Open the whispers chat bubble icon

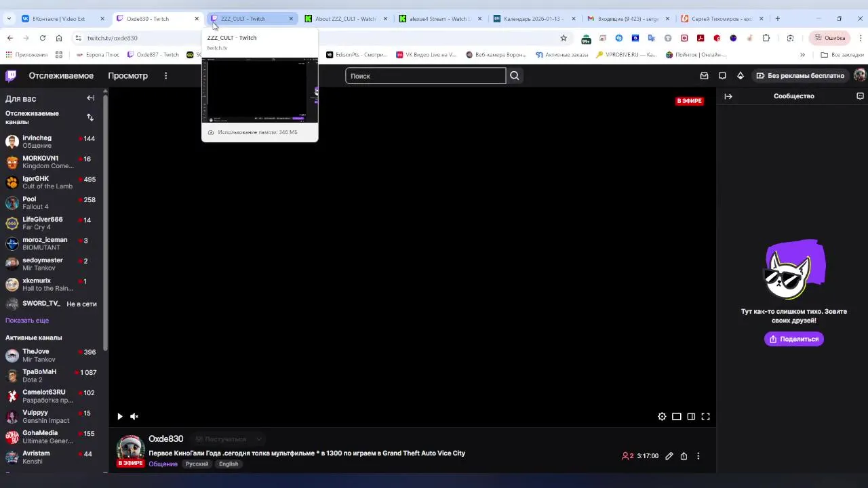pos(722,76)
